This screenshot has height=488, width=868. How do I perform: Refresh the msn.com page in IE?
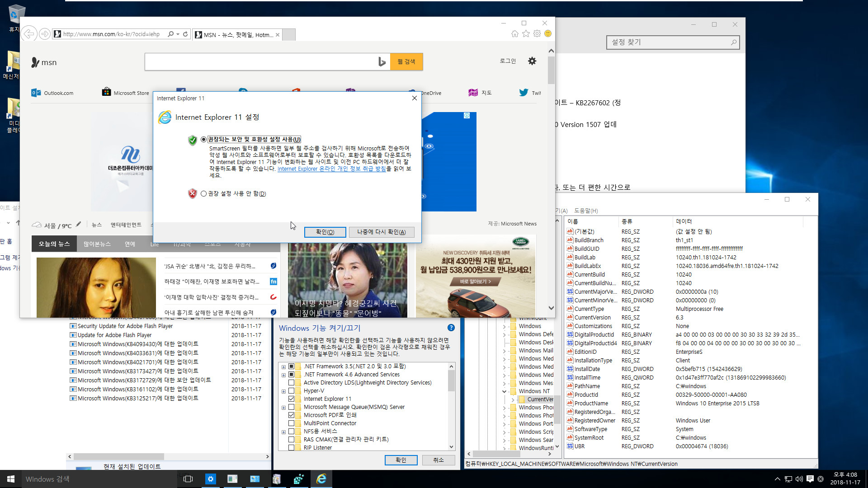click(185, 34)
